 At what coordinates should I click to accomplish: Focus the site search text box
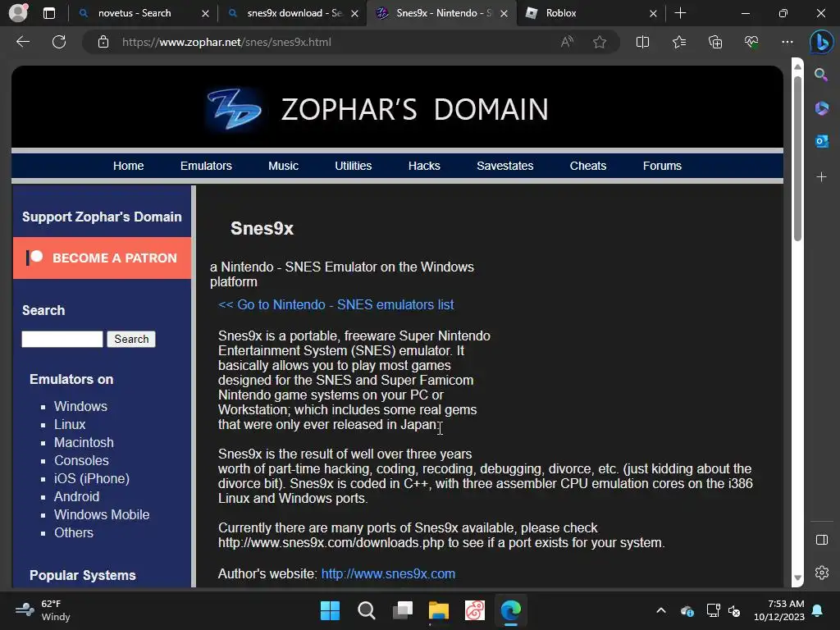[62, 339]
